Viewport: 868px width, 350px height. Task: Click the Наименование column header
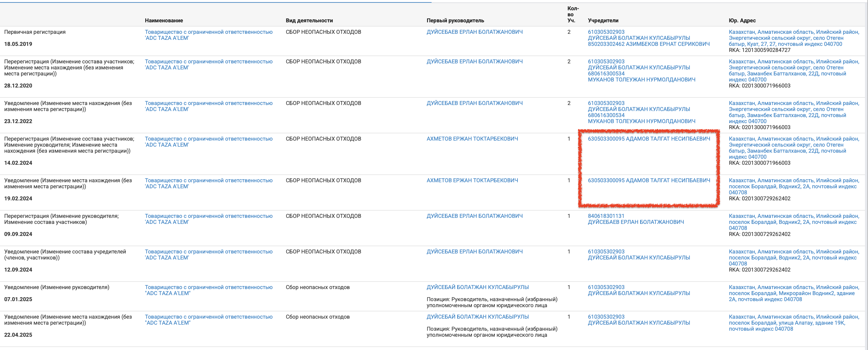point(164,21)
